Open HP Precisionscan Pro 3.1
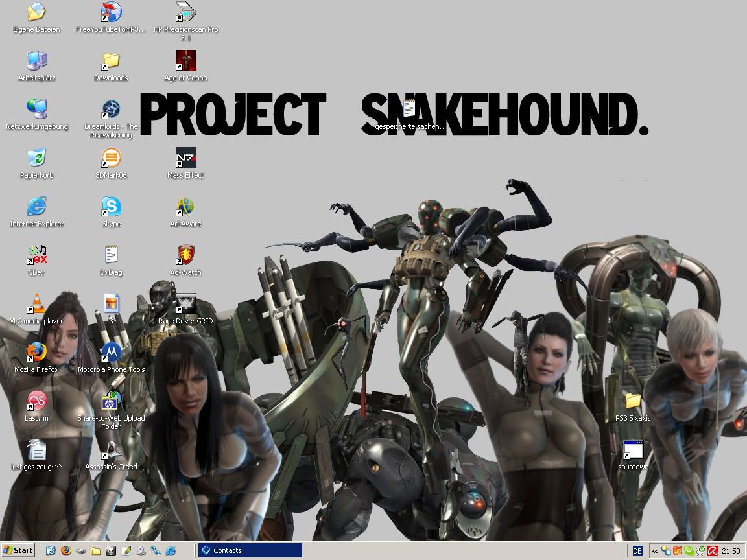The width and height of the screenshot is (747, 560). [186, 22]
